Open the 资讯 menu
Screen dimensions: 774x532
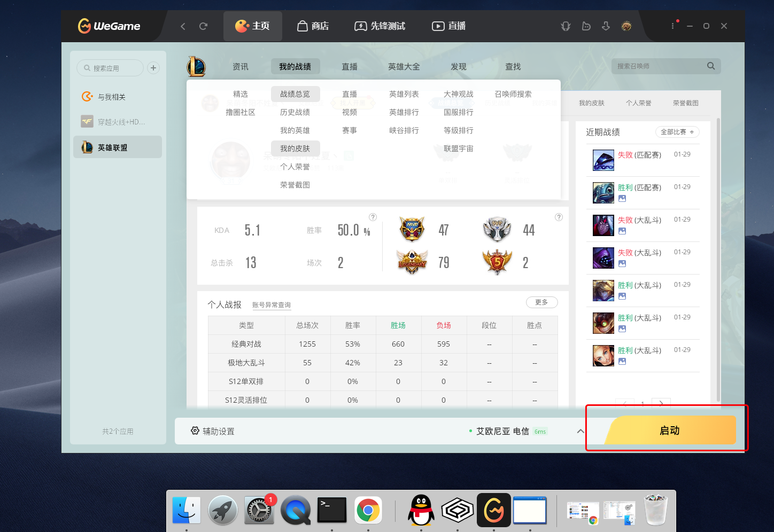(241, 67)
